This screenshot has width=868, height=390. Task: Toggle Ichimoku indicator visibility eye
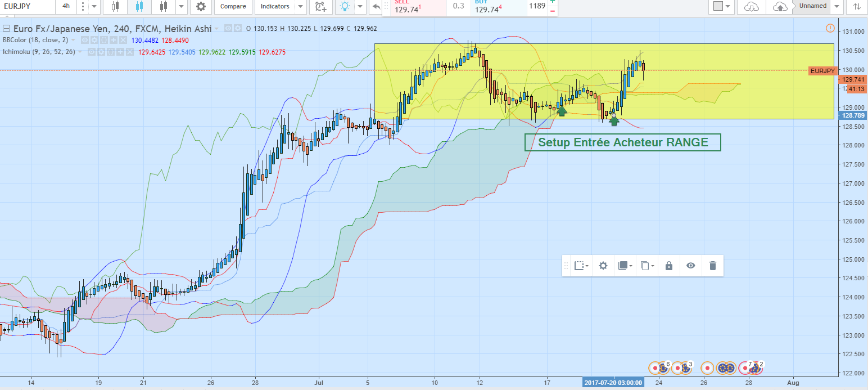pyautogui.click(x=92, y=52)
